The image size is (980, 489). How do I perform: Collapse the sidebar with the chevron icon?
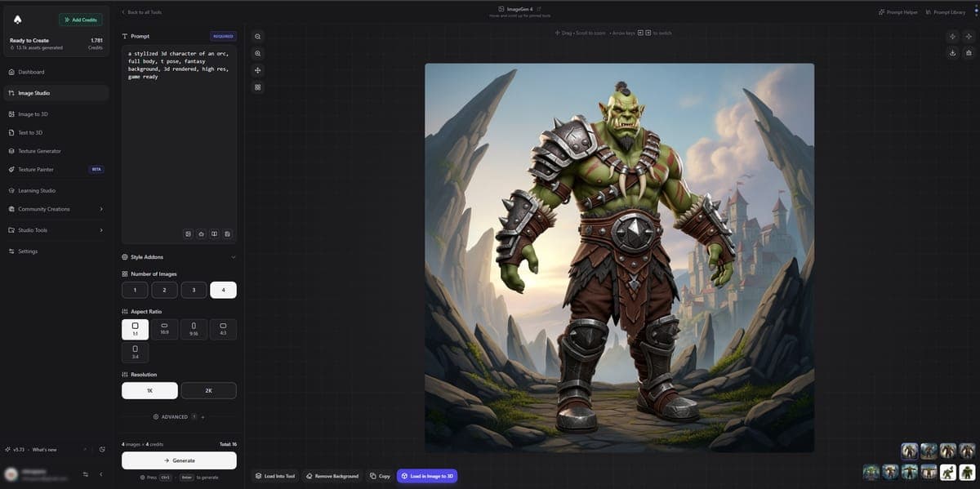(101, 474)
